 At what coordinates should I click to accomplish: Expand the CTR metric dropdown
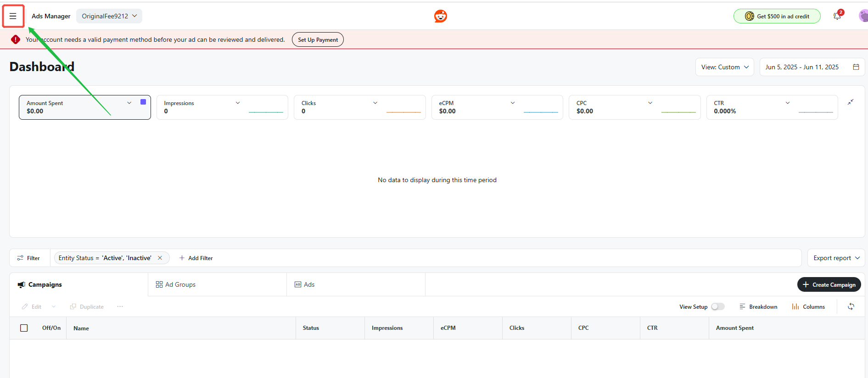tap(788, 103)
